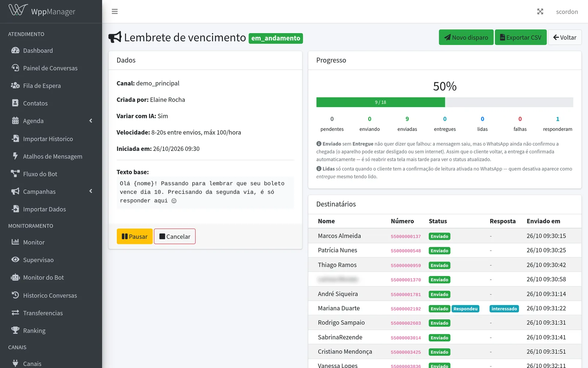Click the 9 / 18 progress bar
Viewport: 588px width, 368px height.
pos(380,102)
